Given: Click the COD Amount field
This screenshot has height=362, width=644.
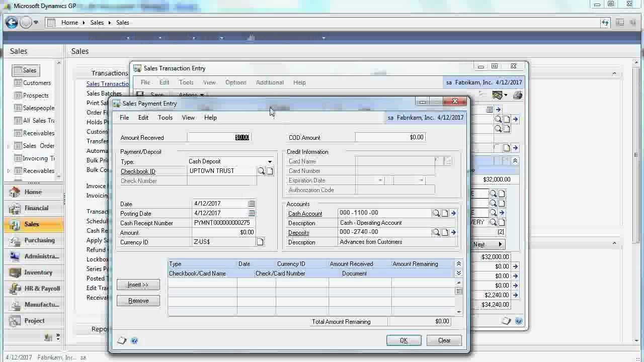Looking at the screenshot, I should click(390, 137).
